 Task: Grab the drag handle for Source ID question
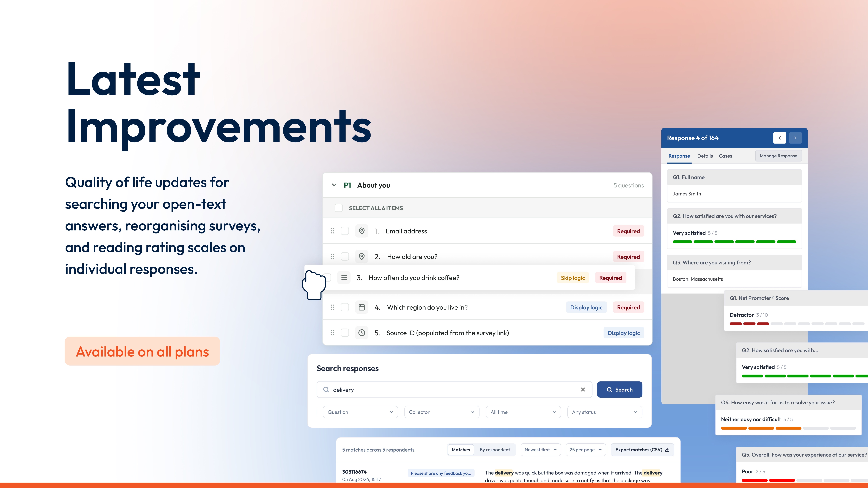pos(333,333)
